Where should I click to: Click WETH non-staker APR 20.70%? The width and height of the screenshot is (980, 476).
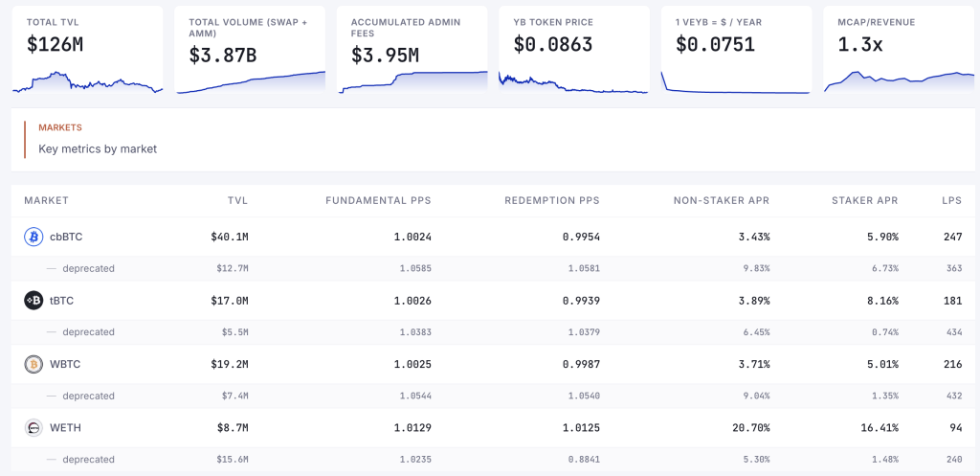[751, 428]
